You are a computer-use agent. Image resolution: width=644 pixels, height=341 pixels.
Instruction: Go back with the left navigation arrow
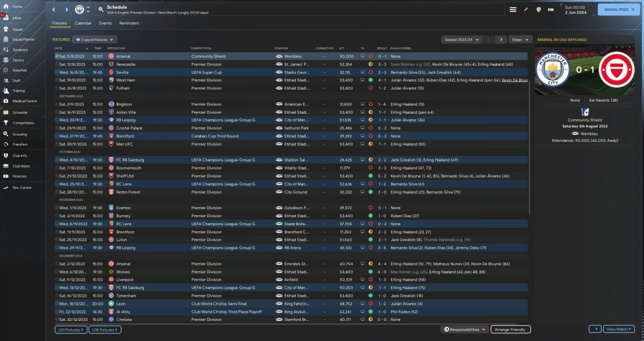click(x=54, y=10)
